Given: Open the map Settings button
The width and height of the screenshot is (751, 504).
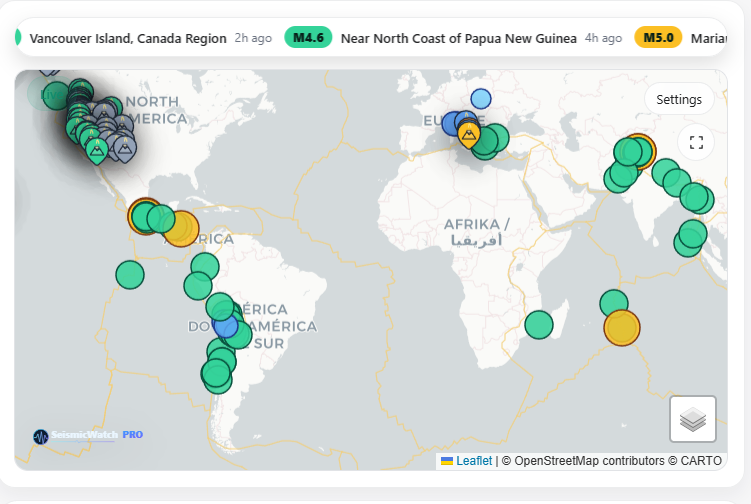Looking at the screenshot, I should point(679,99).
